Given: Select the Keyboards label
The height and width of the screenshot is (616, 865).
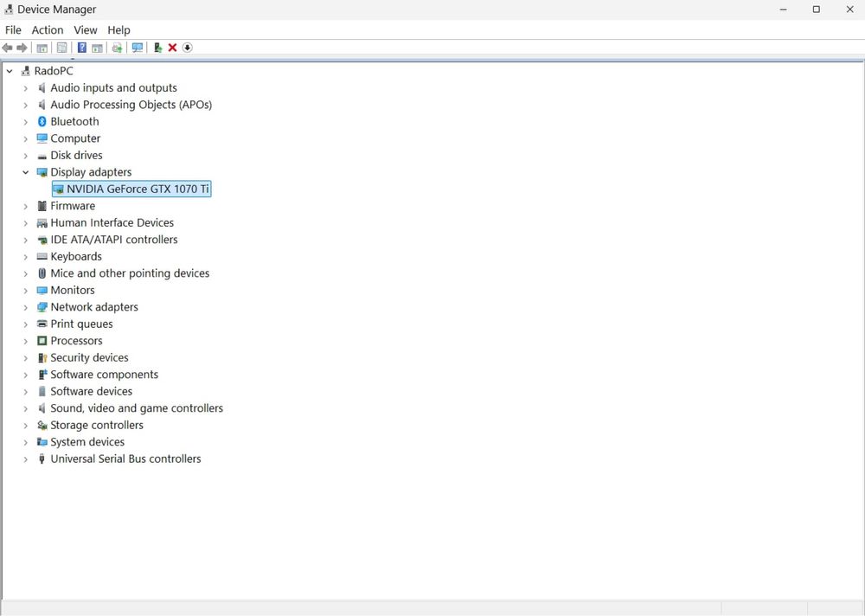Looking at the screenshot, I should pyautogui.click(x=76, y=256).
